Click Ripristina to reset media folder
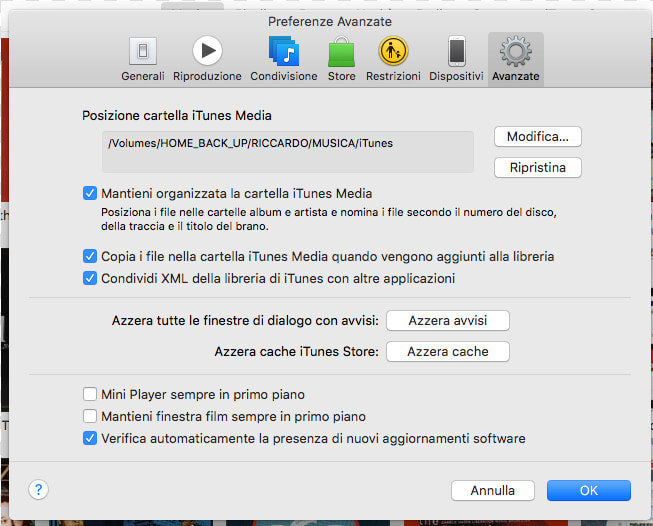 point(538,167)
